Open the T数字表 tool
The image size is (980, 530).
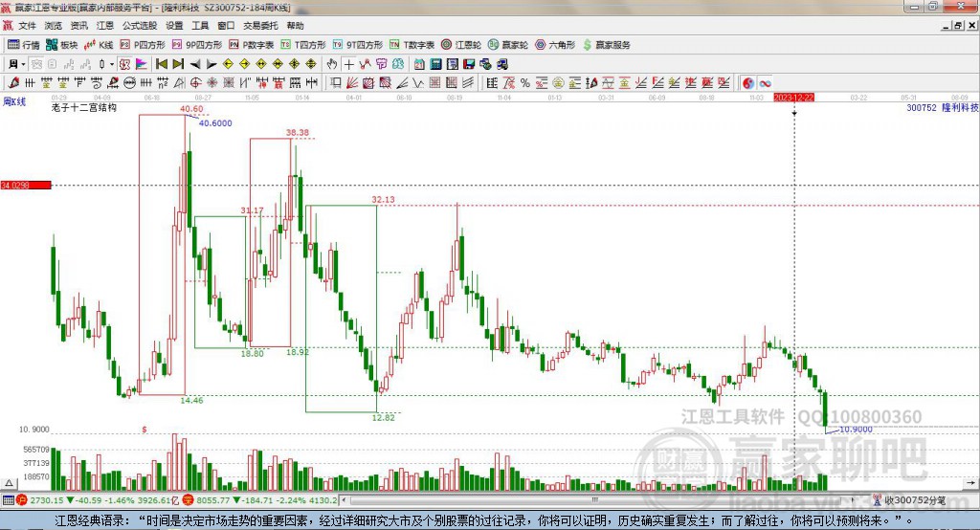point(412,45)
